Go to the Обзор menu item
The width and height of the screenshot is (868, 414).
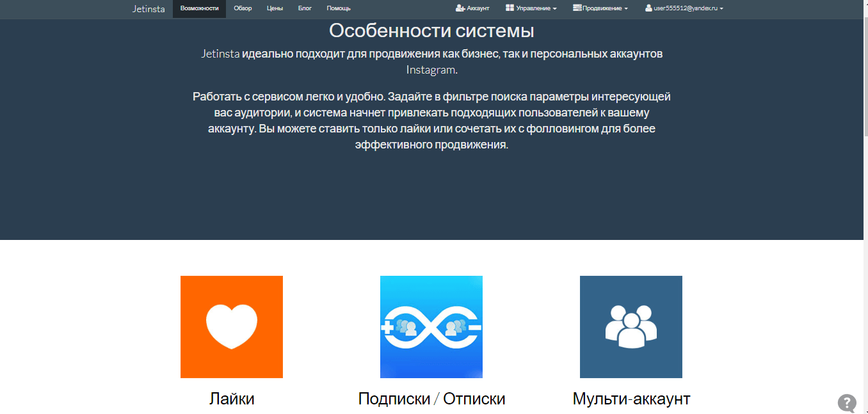(243, 8)
